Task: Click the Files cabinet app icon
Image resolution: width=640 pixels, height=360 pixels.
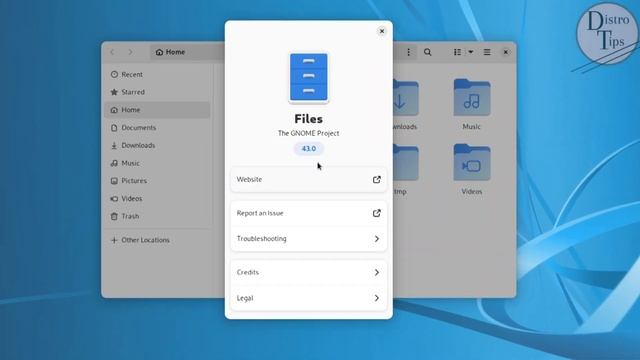Action: tap(309, 78)
